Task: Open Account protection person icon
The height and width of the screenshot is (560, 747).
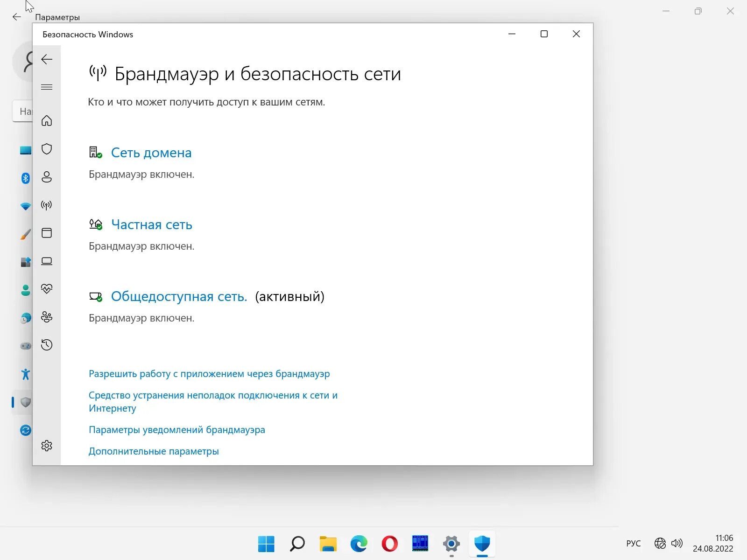Action: tap(47, 177)
